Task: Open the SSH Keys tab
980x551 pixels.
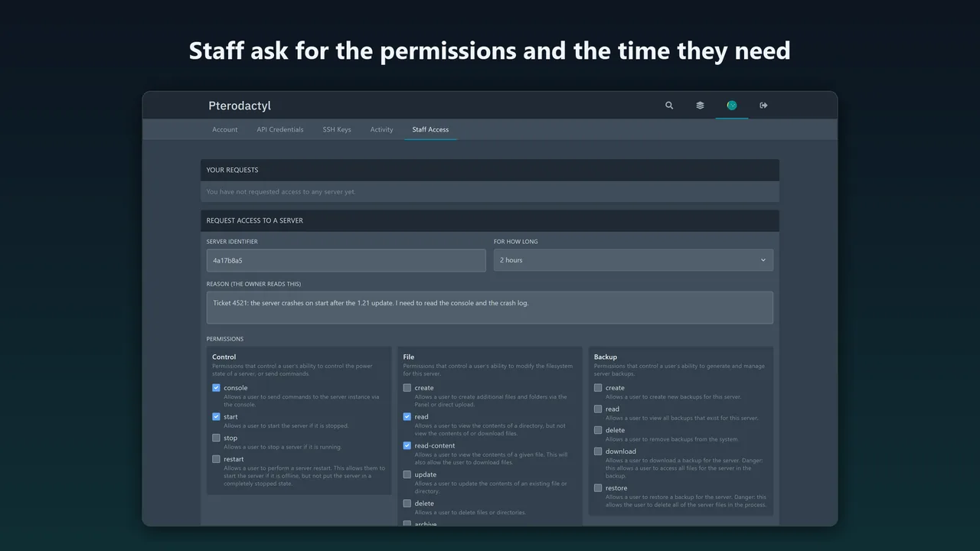Action: point(337,129)
